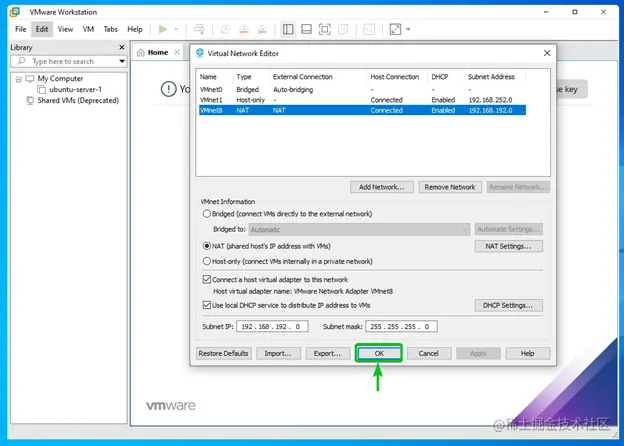Select ubuntu-server-1 in the Library tree
Viewport: 624px width, 446px height.
click(x=75, y=90)
